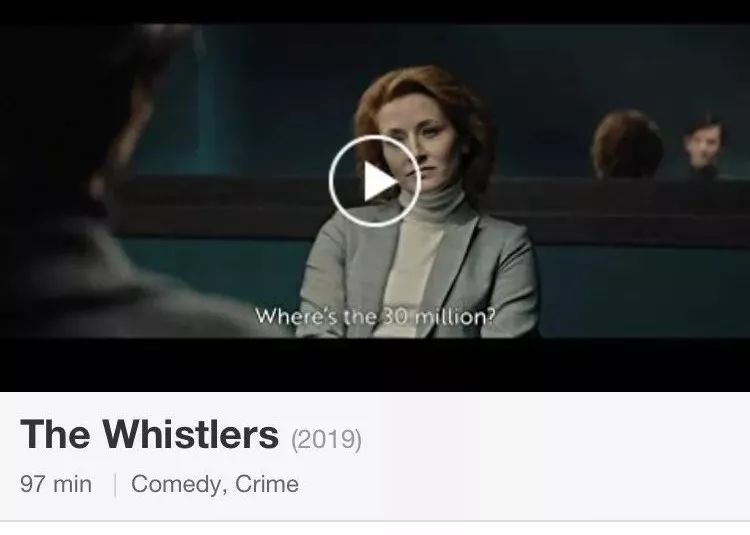Open the Crime genre link
750x535 pixels.
[267, 483]
